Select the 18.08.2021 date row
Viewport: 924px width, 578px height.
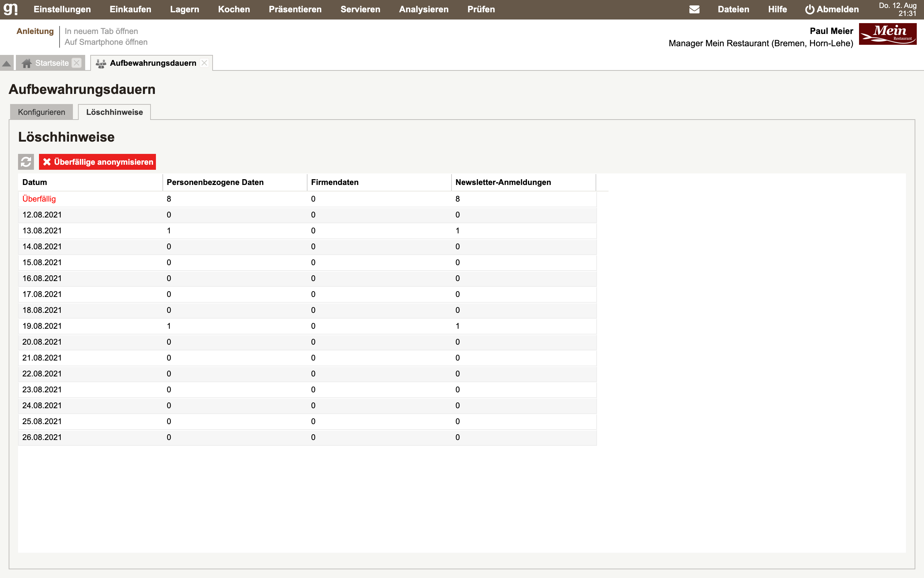point(308,310)
